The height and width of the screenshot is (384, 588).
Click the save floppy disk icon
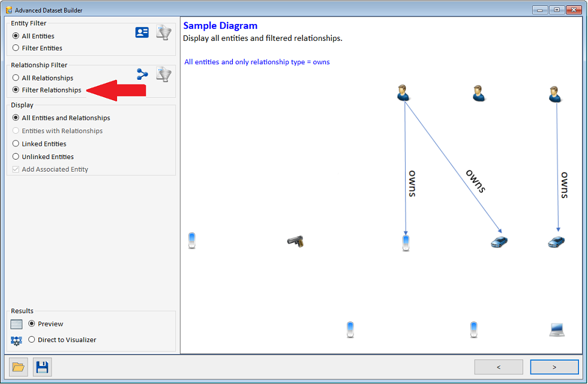click(42, 367)
